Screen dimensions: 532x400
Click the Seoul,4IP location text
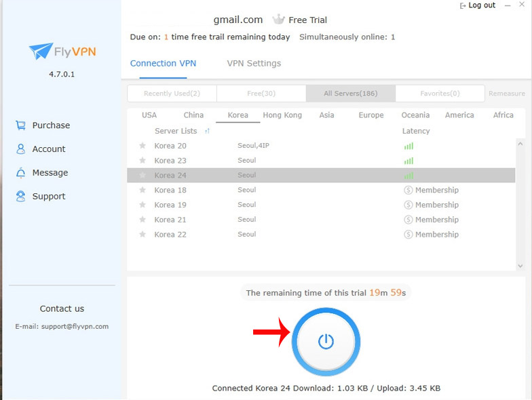[x=254, y=146]
